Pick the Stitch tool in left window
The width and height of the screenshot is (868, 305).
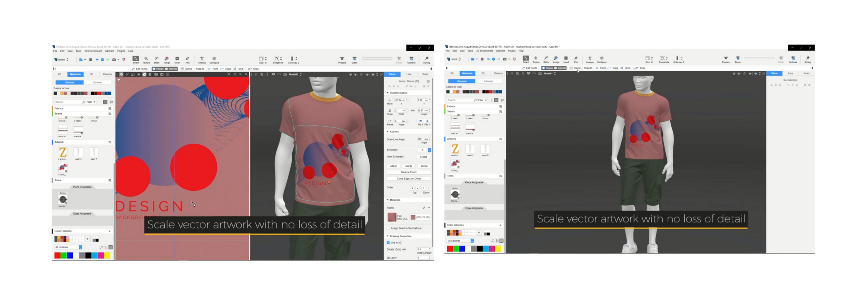[x=156, y=60]
